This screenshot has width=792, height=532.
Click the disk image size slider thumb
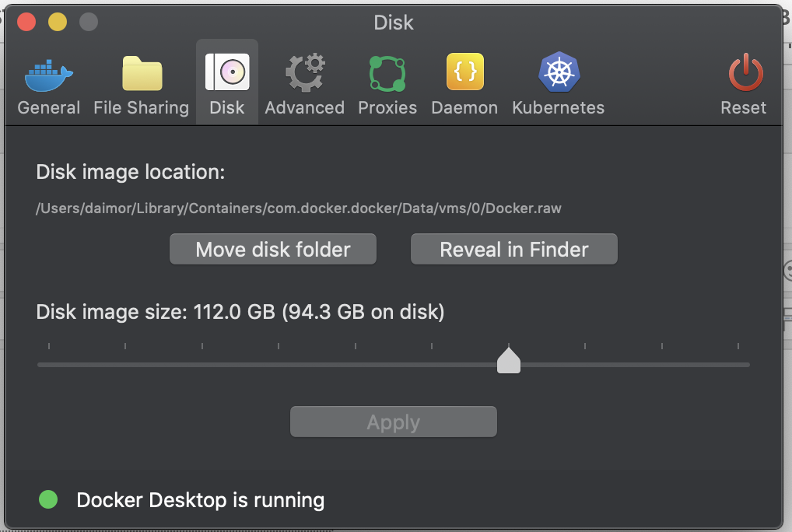click(x=508, y=362)
